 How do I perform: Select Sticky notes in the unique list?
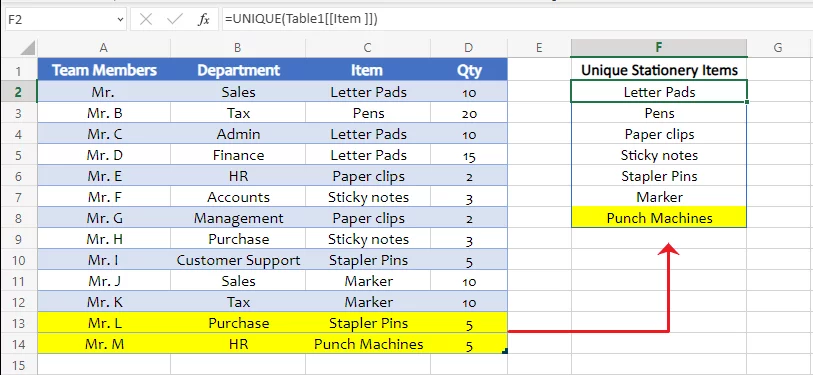pos(659,155)
